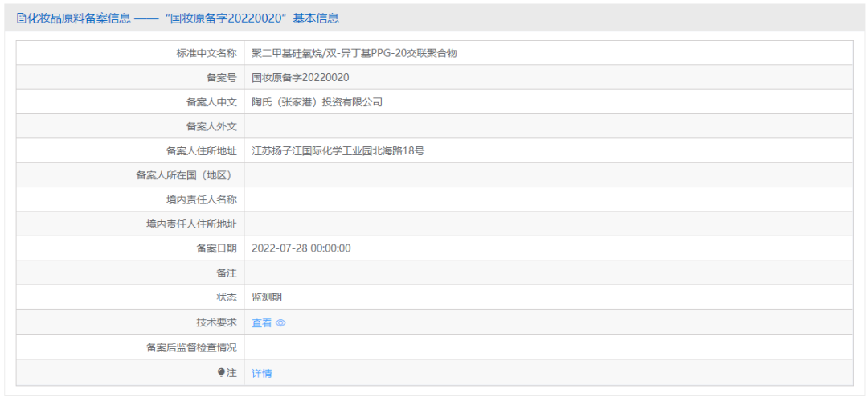Click the 技术要求 row label

pos(216,322)
